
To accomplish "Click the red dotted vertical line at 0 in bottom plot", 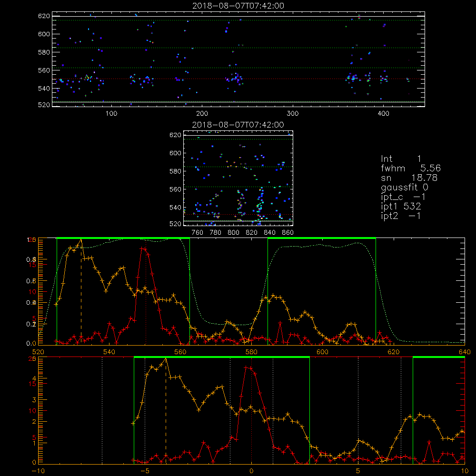I will (x=251, y=411).
